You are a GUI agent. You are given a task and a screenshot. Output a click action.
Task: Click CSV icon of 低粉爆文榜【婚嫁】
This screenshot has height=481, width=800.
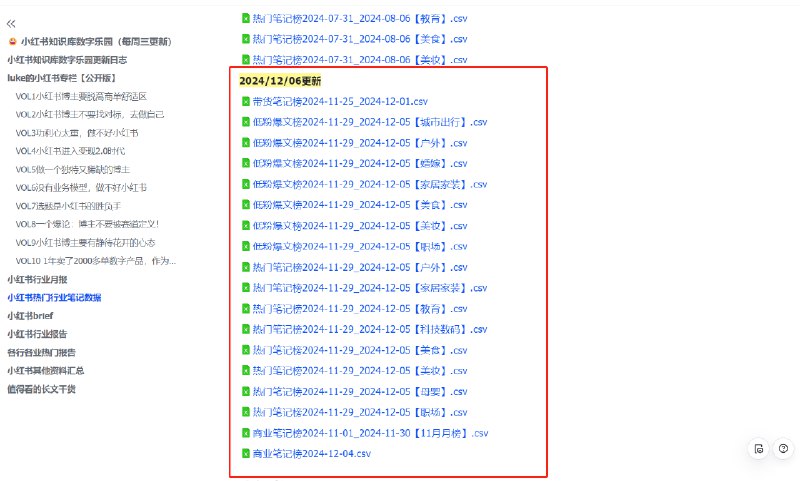click(x=245, y=164)
